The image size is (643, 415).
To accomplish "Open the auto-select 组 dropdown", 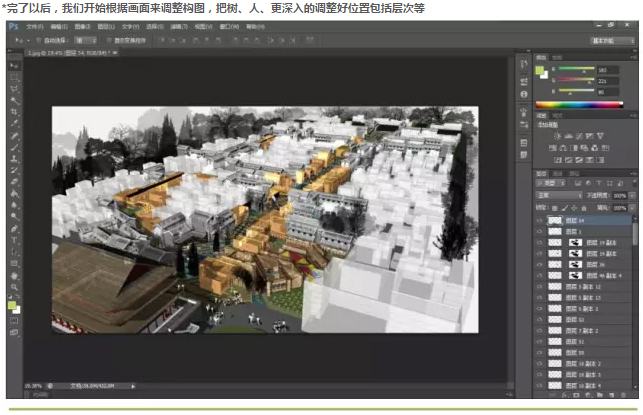I will click(x=86, y=40).
